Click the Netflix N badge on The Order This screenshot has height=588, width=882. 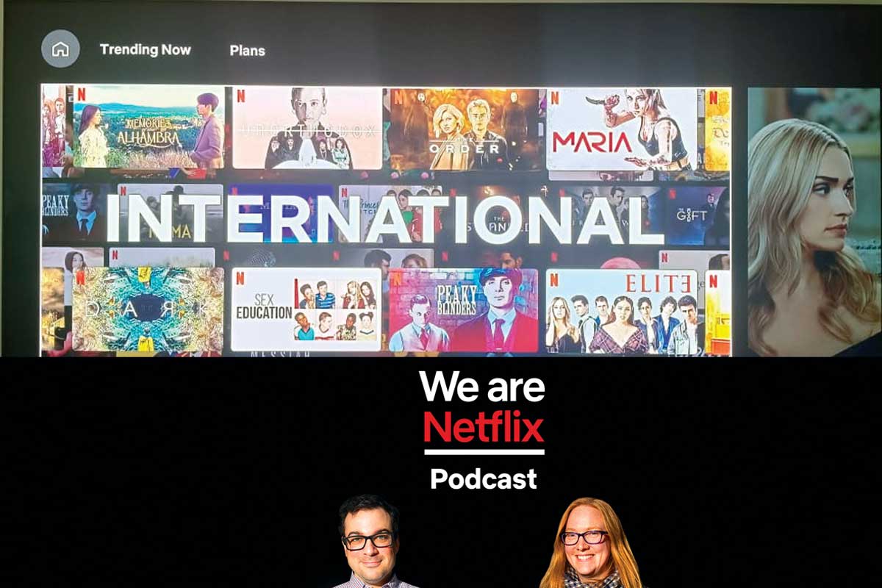398,96
